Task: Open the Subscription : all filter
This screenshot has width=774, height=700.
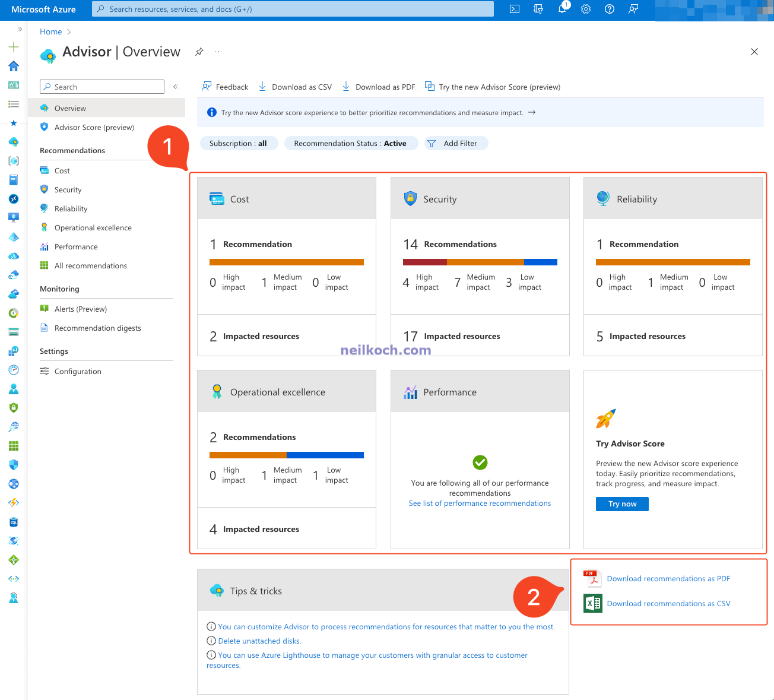Action: coord(239,144)
